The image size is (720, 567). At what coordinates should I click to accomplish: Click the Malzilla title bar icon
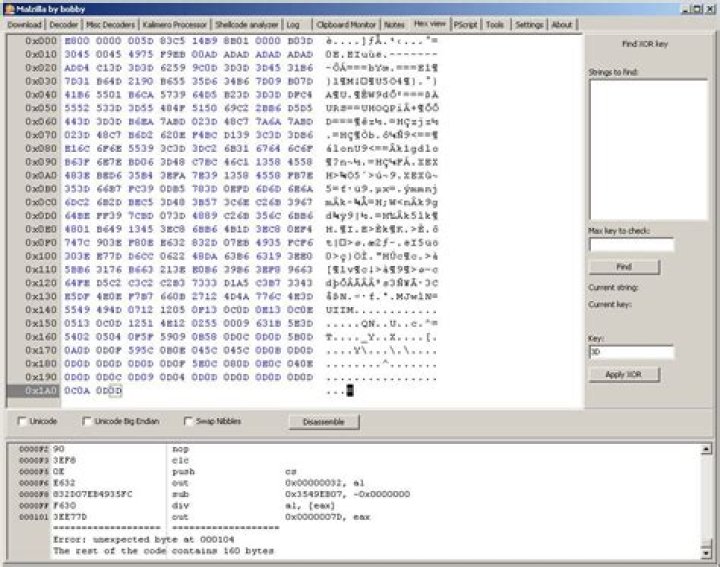(x=10, y=9)
